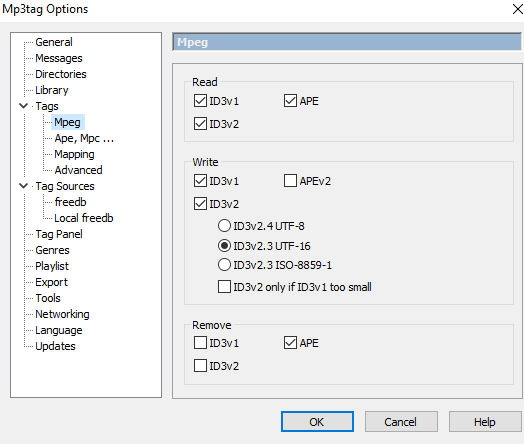
Task: Select Genres in the options tree
Action: tap(52, 250)
